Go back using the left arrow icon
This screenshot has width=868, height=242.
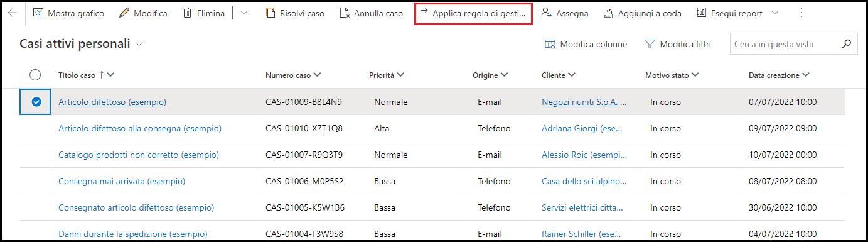coord(12,13)
